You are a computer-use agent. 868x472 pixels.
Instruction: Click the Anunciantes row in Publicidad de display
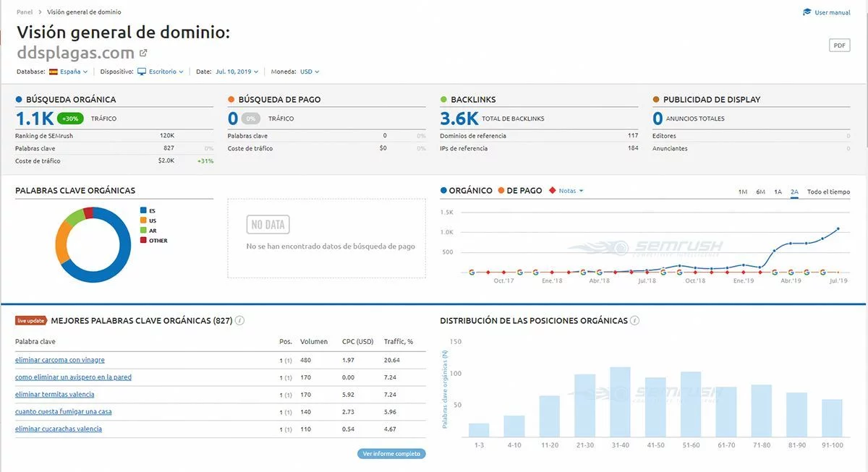coord(751,148)
